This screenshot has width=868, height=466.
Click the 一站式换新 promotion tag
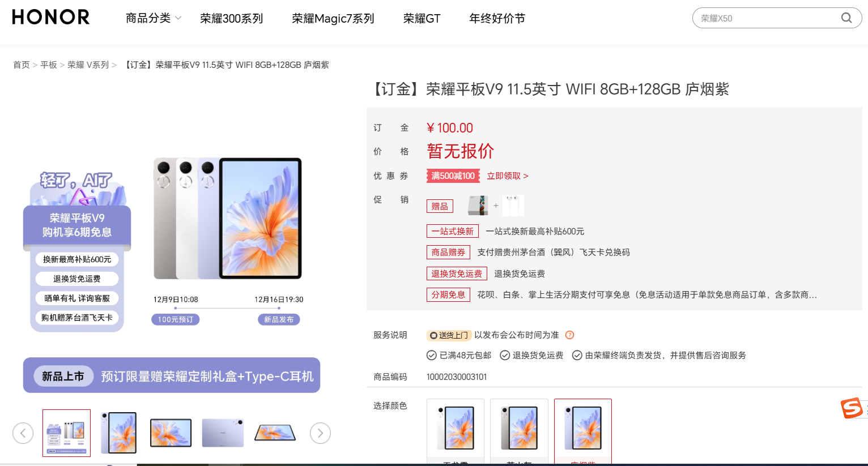tap(452, 231)
